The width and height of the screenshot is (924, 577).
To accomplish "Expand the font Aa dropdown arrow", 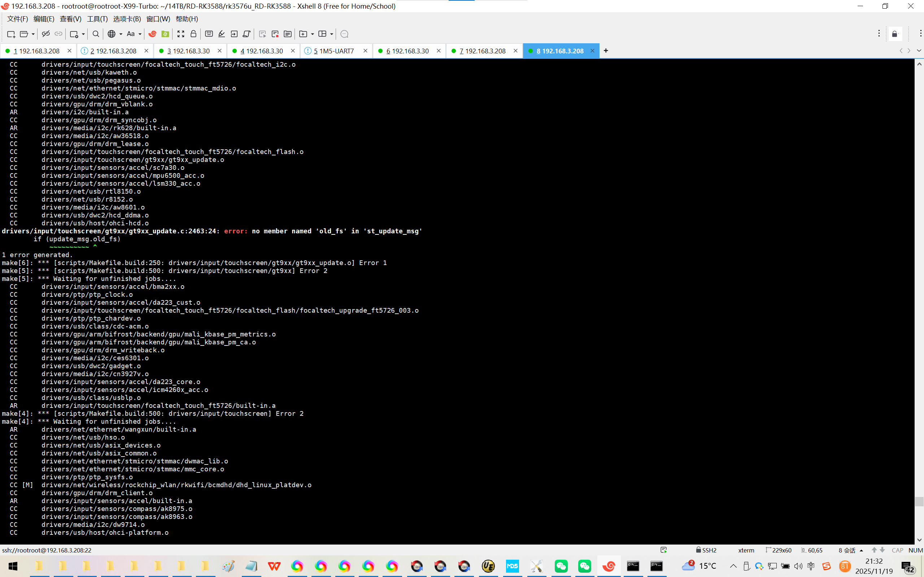I will click(140, 34).
